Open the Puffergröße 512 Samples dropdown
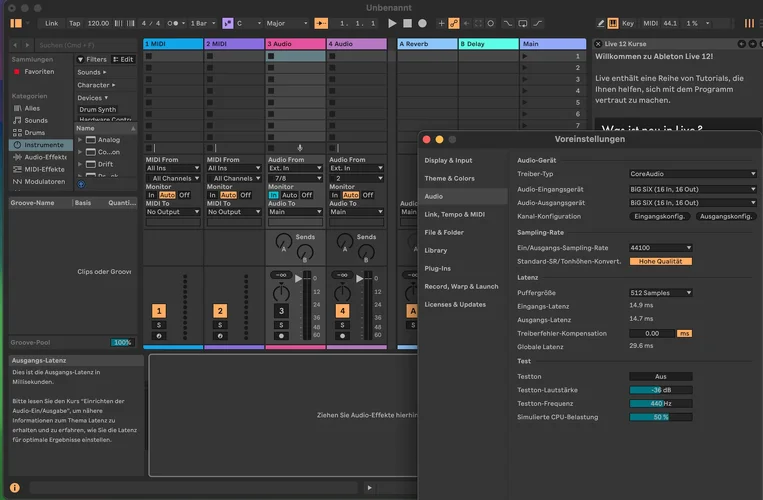 point(660,293)
